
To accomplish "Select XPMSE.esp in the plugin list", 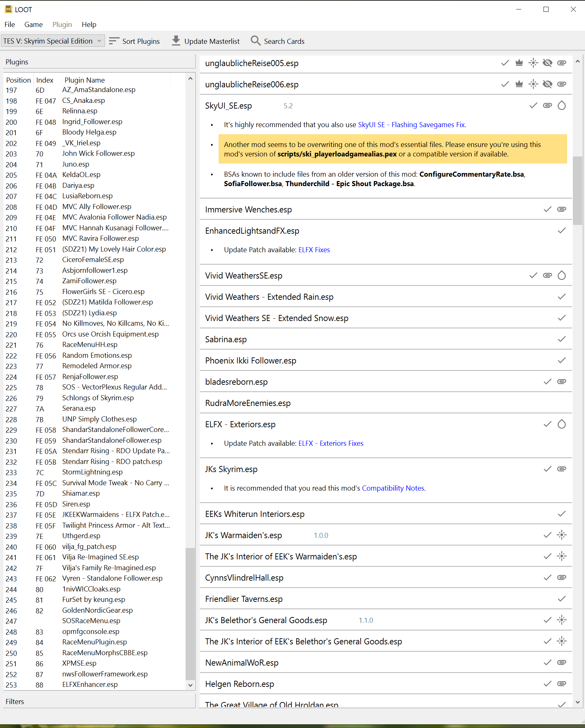I will point(79,664).
